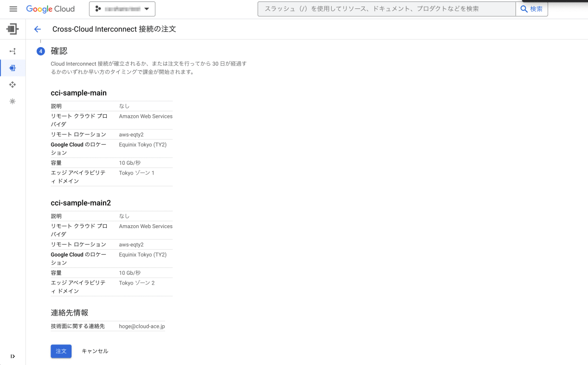Image resolution: width=588 pixels, height=365 pixels.
Task: Click the hoge@cloud-ace.jp contact email
Action: (142, 326)
